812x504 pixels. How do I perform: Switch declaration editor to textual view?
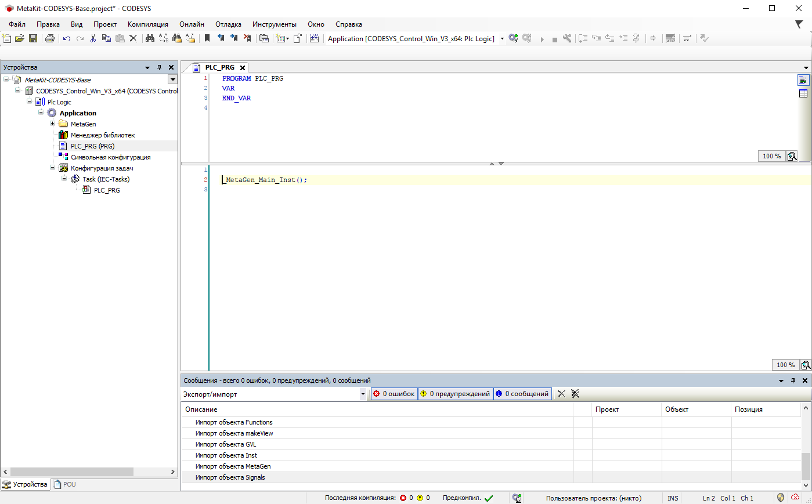803,80
